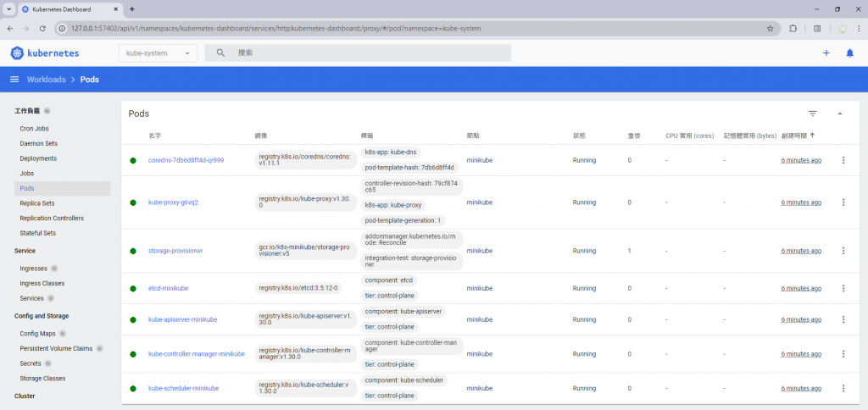Open actions menu for coredns pod
Screen dimensions: 868x410
[x=843, y=160]
